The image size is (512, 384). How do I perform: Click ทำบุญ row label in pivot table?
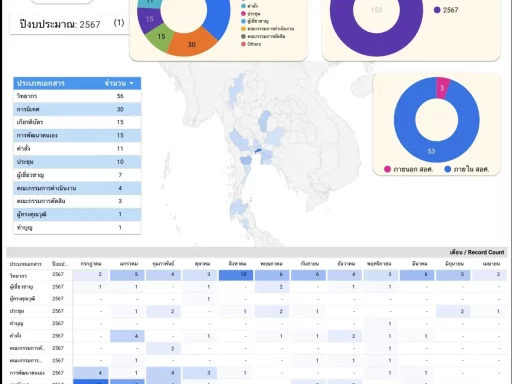pos(16,323)
